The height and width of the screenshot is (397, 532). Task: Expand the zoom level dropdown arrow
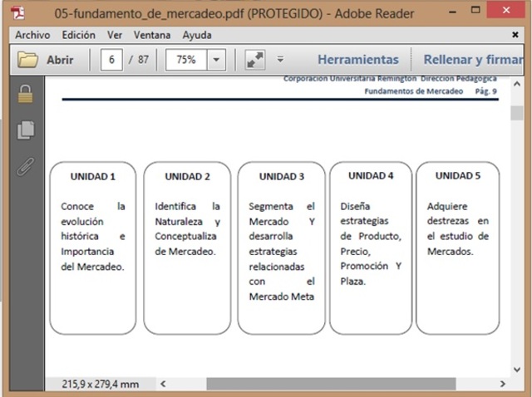pyautogui.click(x=216, y=60)
